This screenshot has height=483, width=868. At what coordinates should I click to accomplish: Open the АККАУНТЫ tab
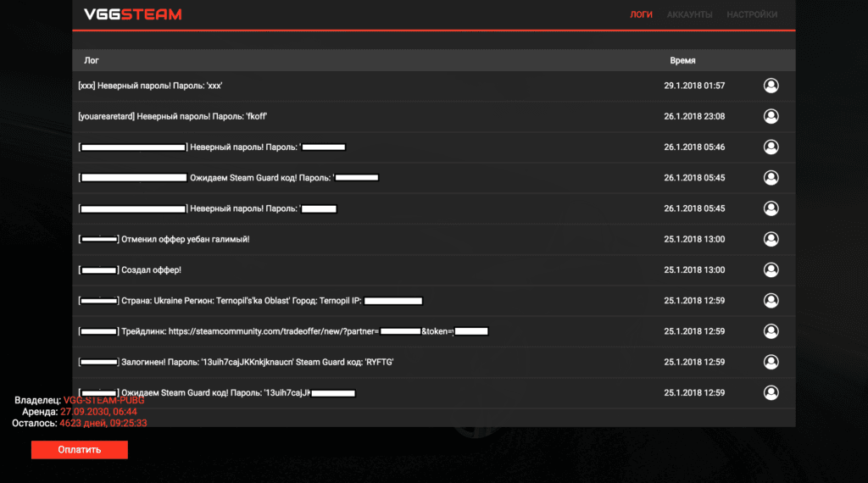pyautogui.click(x=689, y=14)
